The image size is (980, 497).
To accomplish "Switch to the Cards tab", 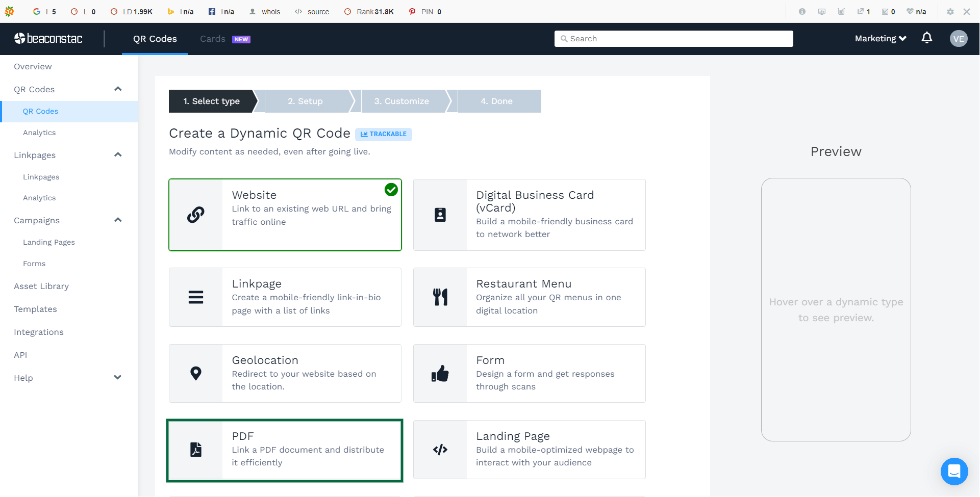I will (213, 38).
